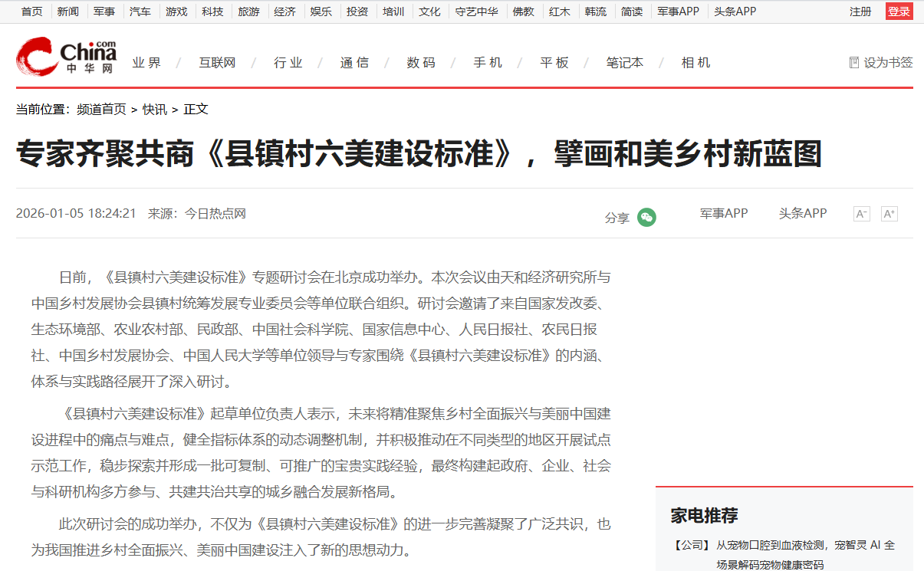
Task: Select the 业界 channel tab
Action: (146, 63)
